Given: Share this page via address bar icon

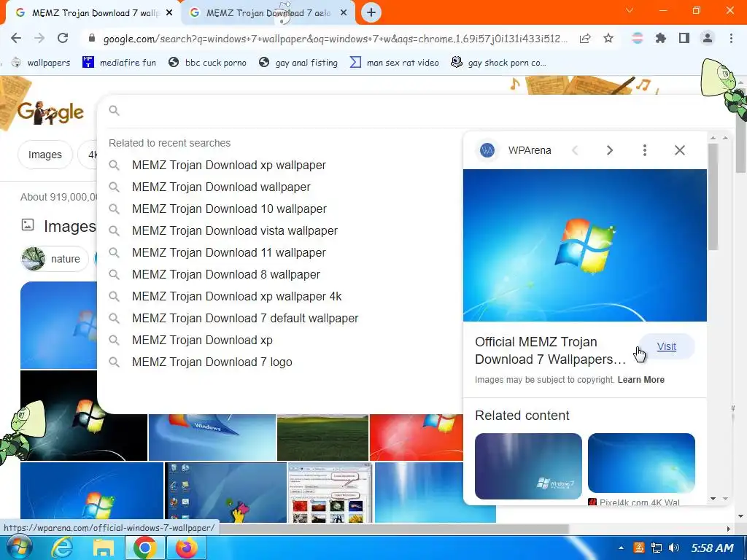Looking at the screenshot, I should [585, 39].
